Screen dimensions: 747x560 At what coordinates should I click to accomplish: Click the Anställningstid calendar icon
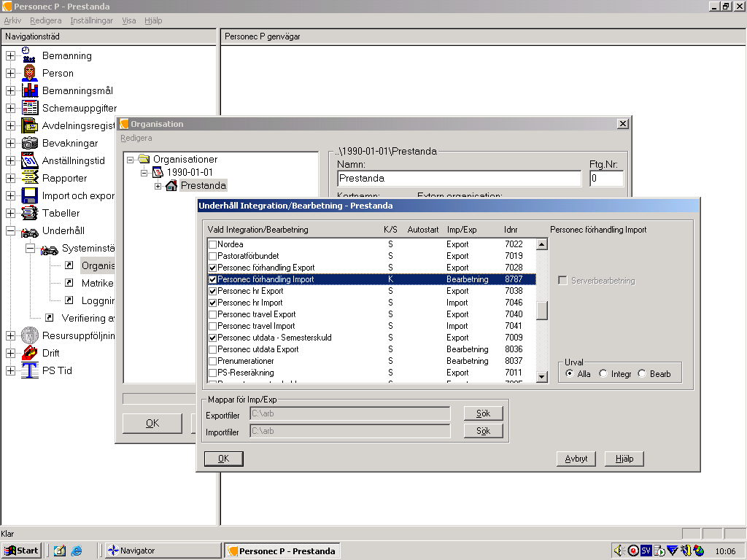click(x=29, y=160)
